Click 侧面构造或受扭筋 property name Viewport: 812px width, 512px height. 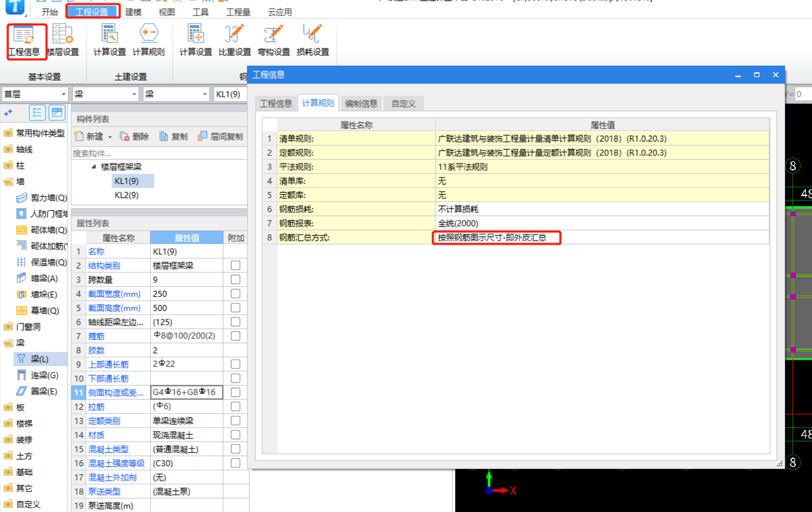pos(116,393)
